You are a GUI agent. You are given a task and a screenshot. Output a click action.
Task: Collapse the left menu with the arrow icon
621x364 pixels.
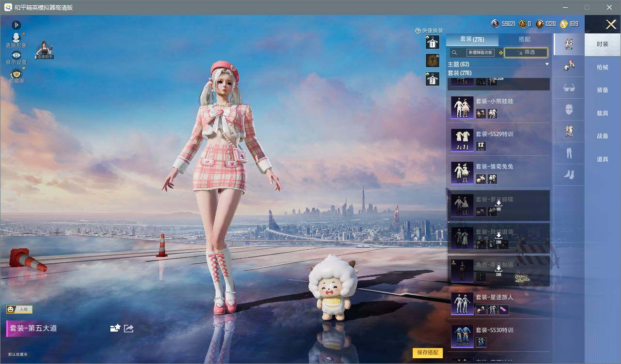click(16, 25)
